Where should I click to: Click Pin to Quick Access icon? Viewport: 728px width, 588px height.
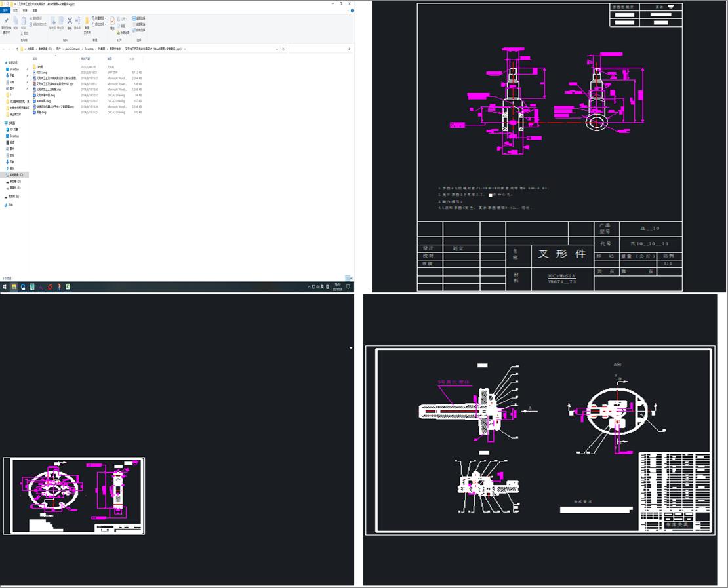6,22
